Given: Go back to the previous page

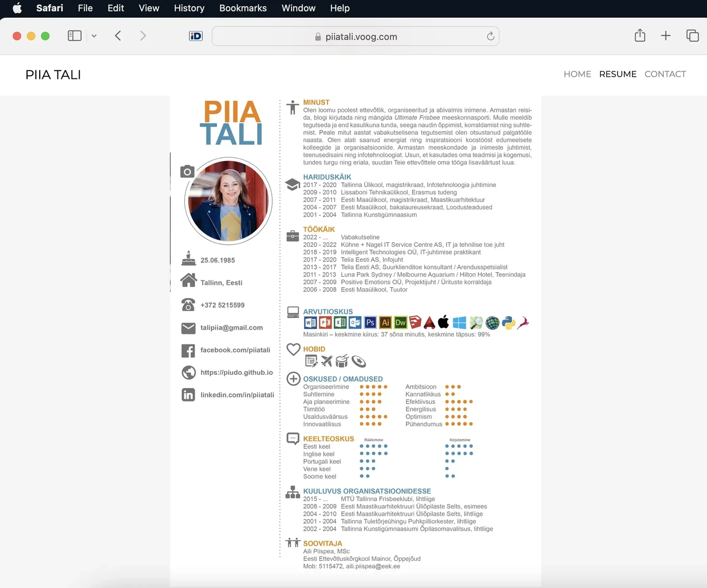Looking at the screenshot, I should (x=118, y=36).
